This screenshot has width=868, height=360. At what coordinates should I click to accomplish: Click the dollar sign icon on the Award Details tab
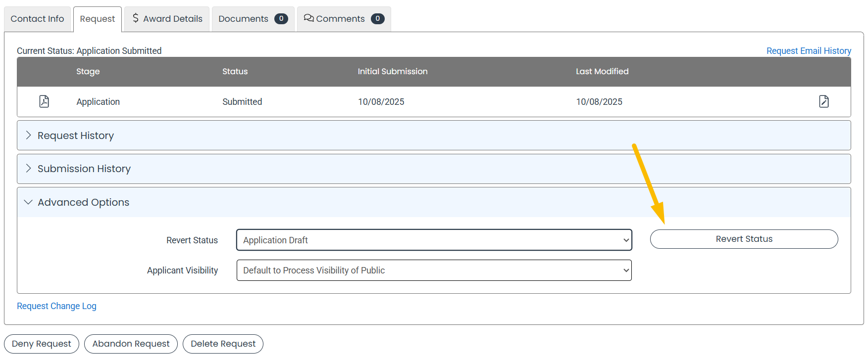pos(136,18)
